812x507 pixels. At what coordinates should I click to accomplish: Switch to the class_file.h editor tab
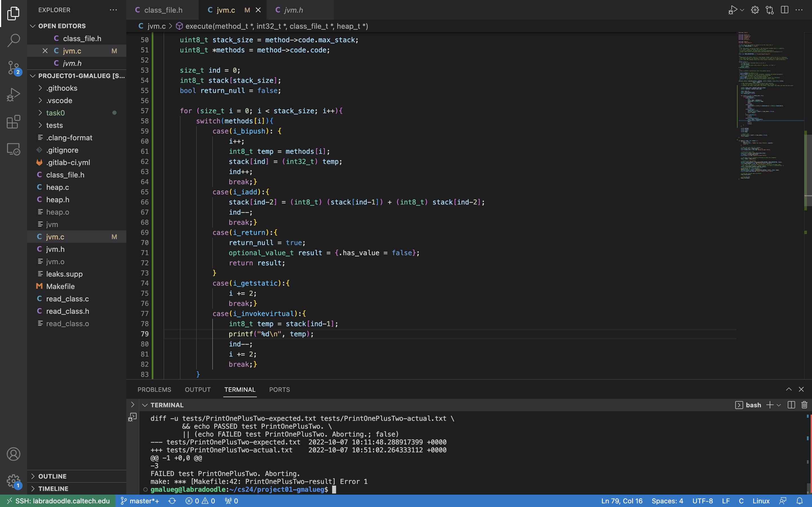[x=163, y=10]
